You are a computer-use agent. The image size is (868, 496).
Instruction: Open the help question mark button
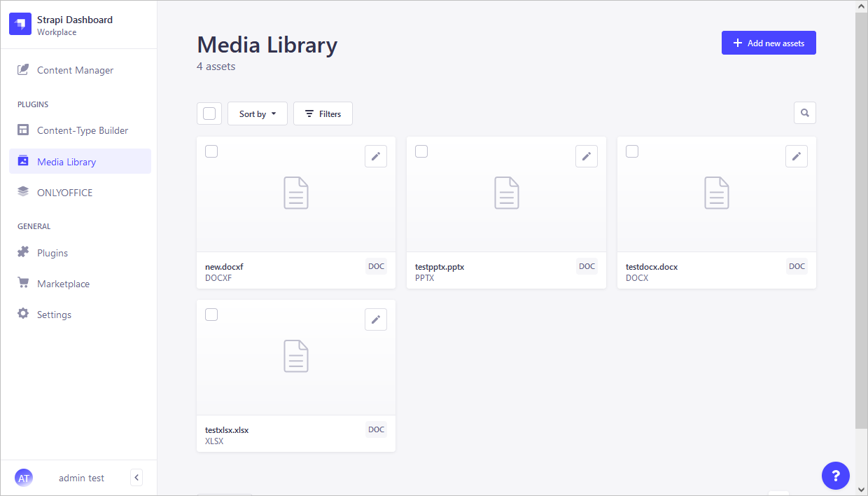click(x=835, y=476)
